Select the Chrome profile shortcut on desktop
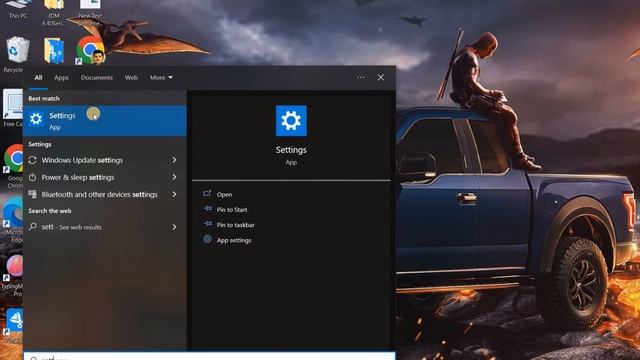The image size is (640, 360). pos(90,50)
